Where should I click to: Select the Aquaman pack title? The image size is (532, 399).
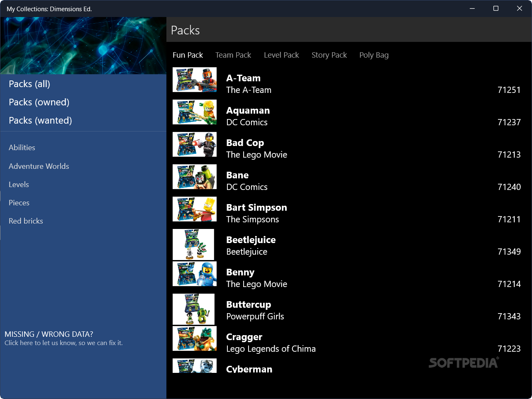[x=248, y=110]
